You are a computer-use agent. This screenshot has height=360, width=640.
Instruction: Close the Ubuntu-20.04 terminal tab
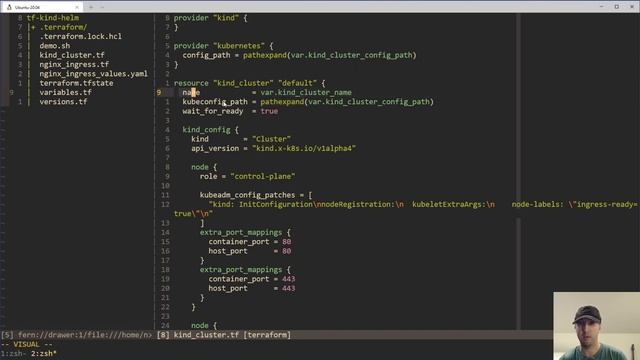[77, 7]
